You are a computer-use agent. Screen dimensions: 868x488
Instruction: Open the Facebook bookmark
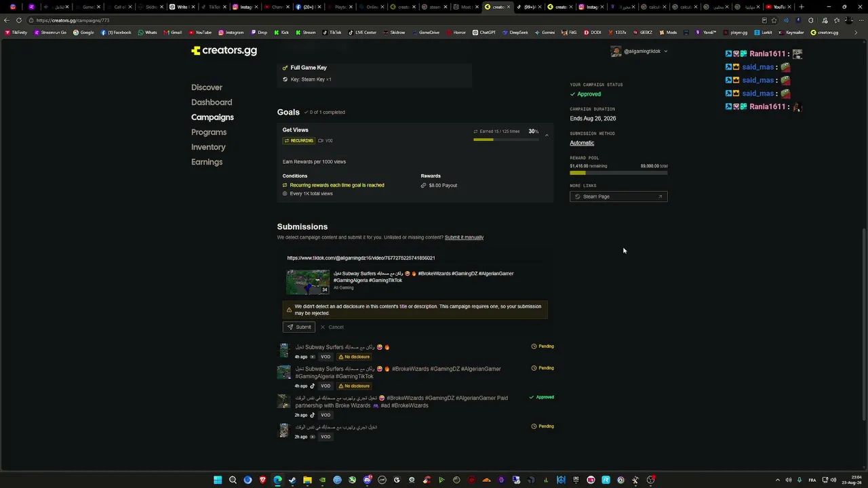tap(116, 33)
